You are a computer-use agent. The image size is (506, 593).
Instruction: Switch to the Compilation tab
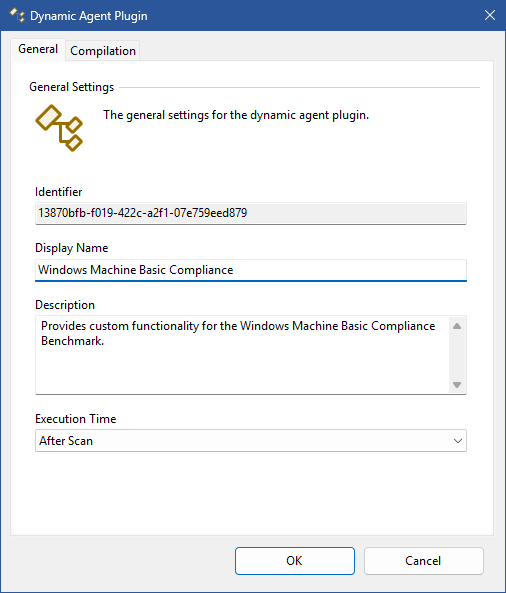click(x=103, y=51)
